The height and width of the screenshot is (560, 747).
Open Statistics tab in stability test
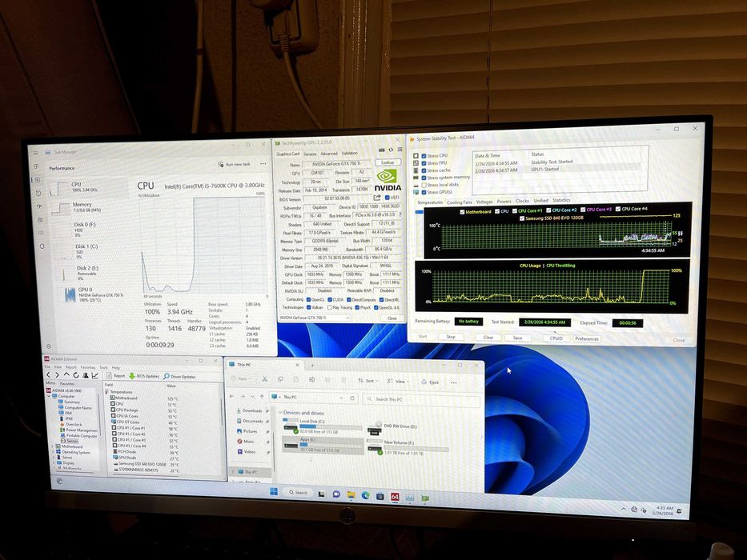point(561,200)
